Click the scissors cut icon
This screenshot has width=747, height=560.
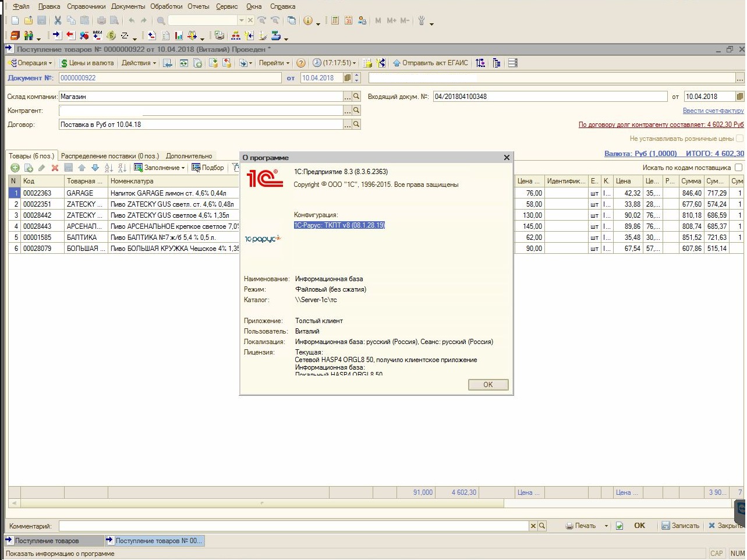click(58, 20)
